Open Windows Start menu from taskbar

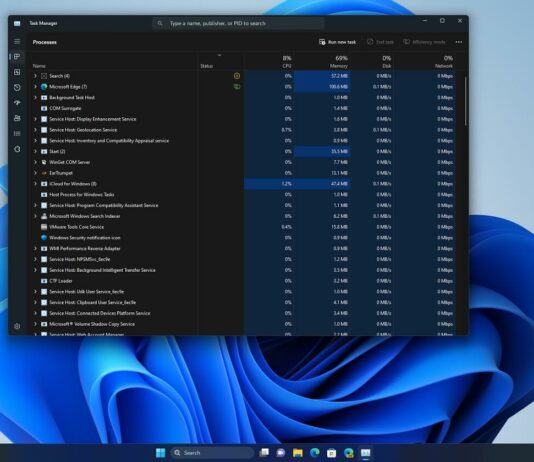pos(160,452)
